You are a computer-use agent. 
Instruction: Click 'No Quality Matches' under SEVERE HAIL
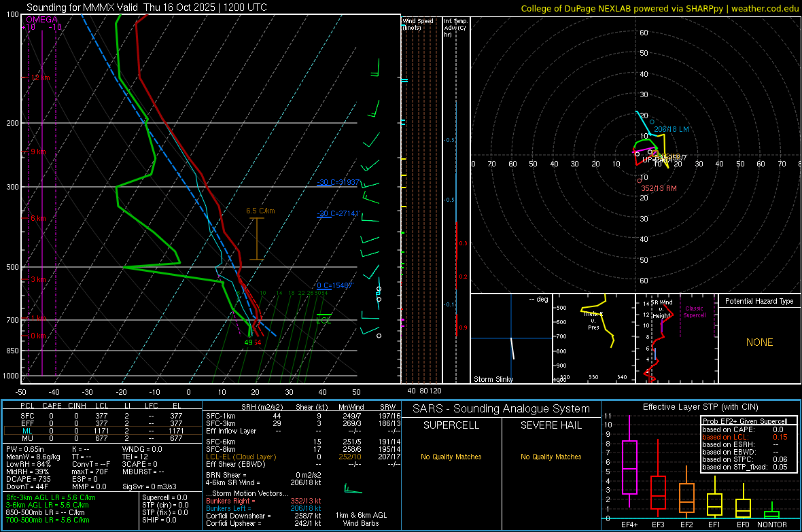tap(551, 457)
